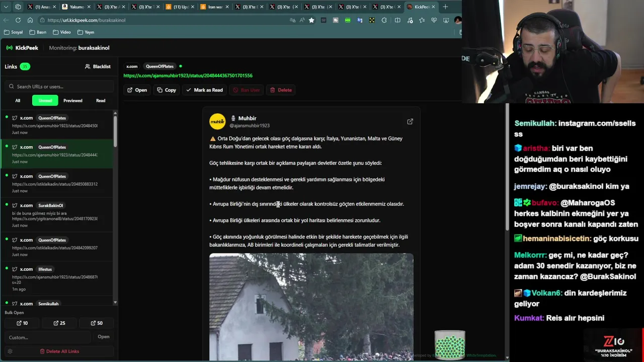Open the selected link with Open button
Image resolution: width=644 pixels, height=362 pixels.
137,90
